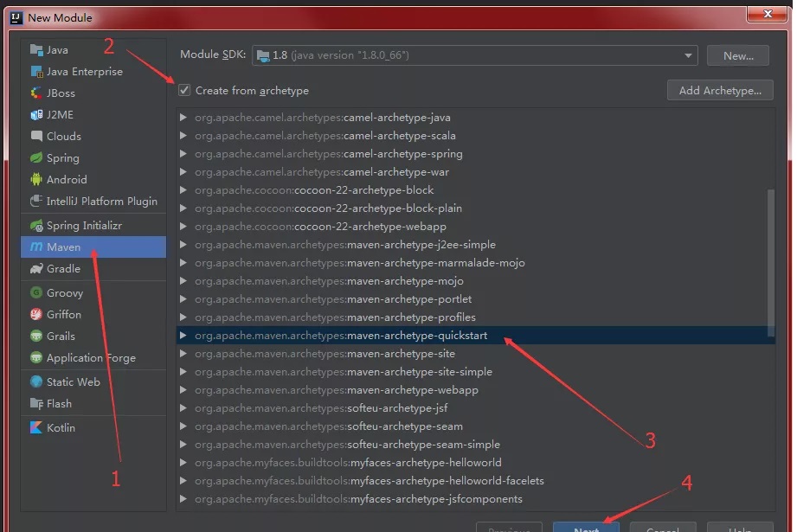The width and height of the screenshot is (797, 532).
Task: Expand camel-archetype-scala node
Action: pyautogui.click(x=183, y=136)
